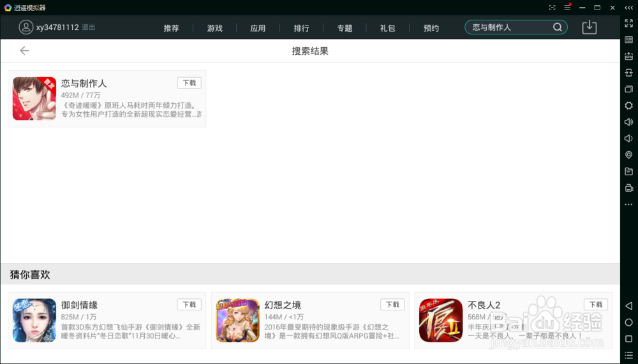Click the 825M / 1万 size text
The height and width of the screenshot is (364, 638).
click(x=79, y=317)
